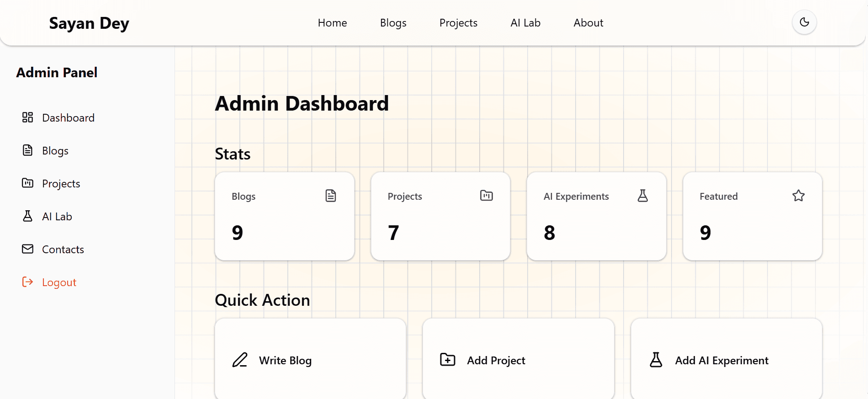This screenshot has width=868, height=399.
Task: Select the Home navigation link
Action: click(332, 23)
